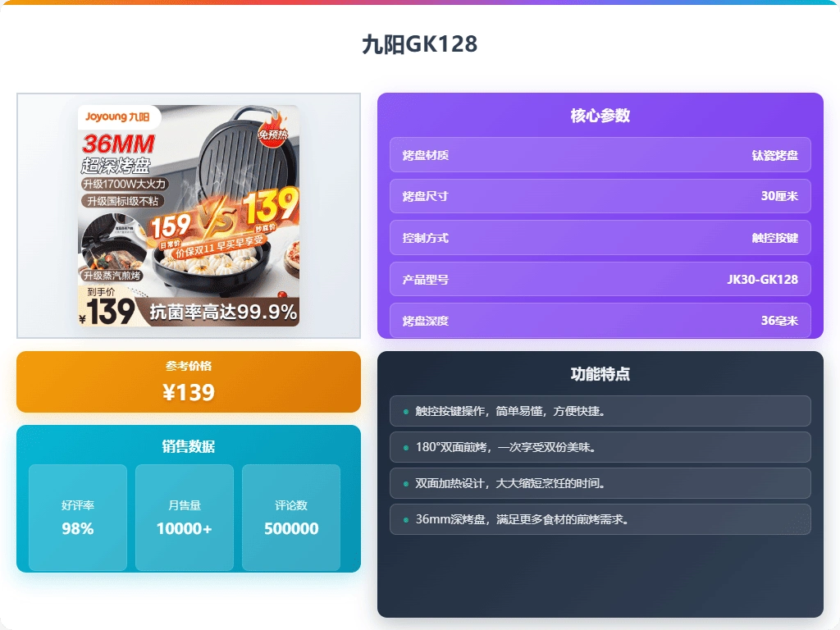Image resolution: width=840 pixels, height=630 pixels.
Task: Select the 烤盘尺寸 30厘米 row
Action: 600,196
